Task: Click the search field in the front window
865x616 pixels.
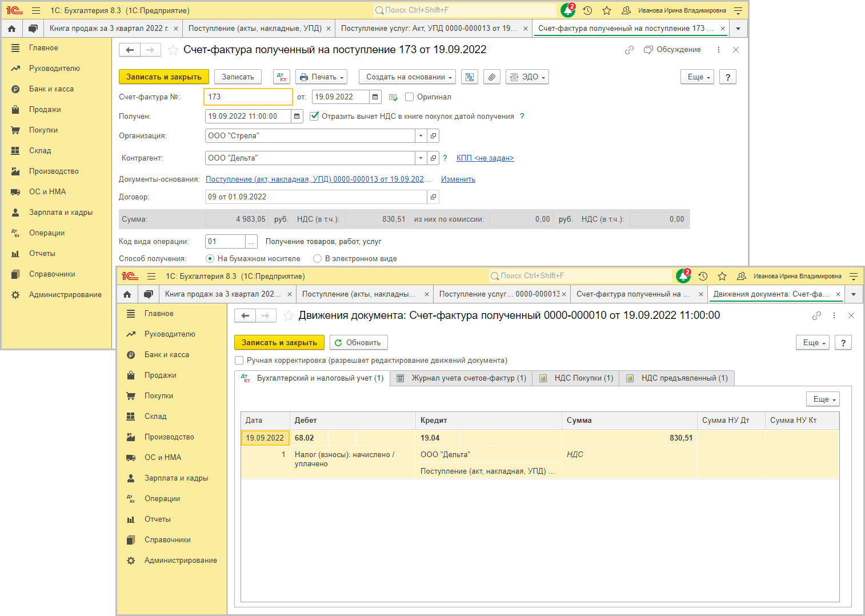Action: pos(580,276)
